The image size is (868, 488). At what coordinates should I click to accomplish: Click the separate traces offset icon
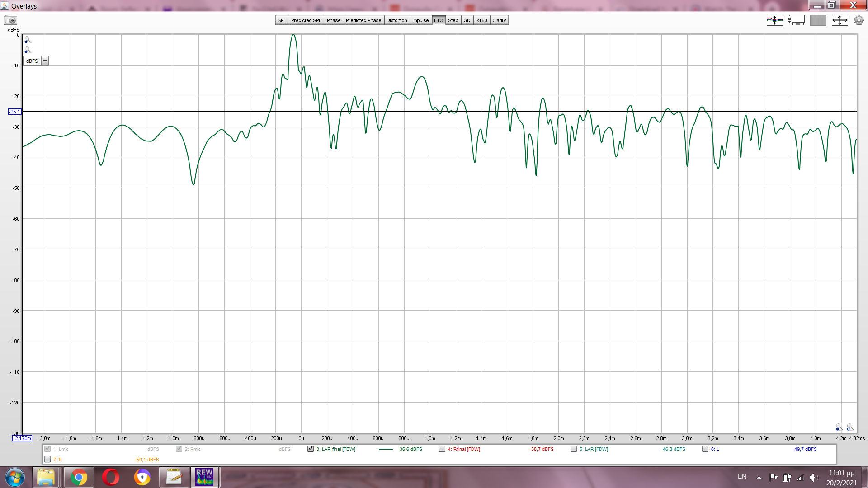click(774, 20)
